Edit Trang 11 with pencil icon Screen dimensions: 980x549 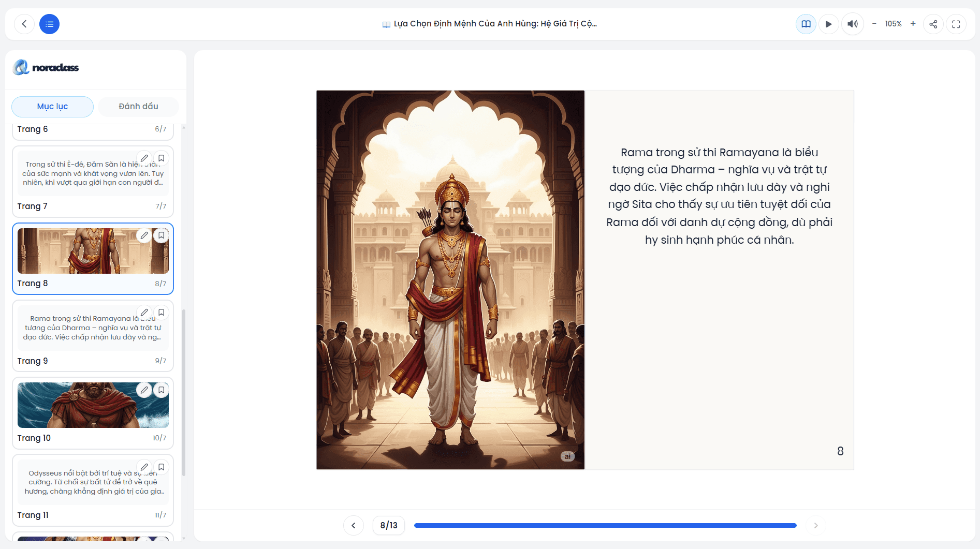coord(144,467)
